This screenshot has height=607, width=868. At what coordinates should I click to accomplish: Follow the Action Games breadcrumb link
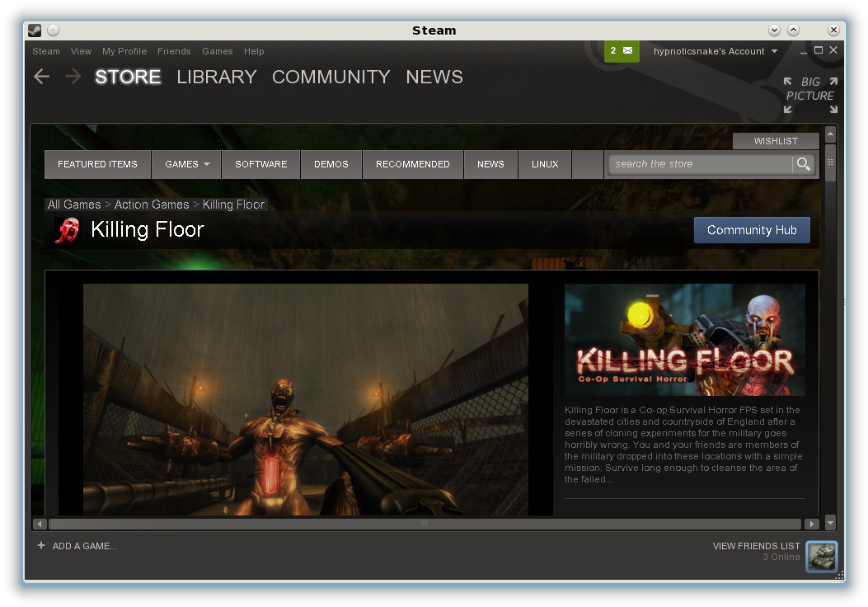click(x=152, y=205)
